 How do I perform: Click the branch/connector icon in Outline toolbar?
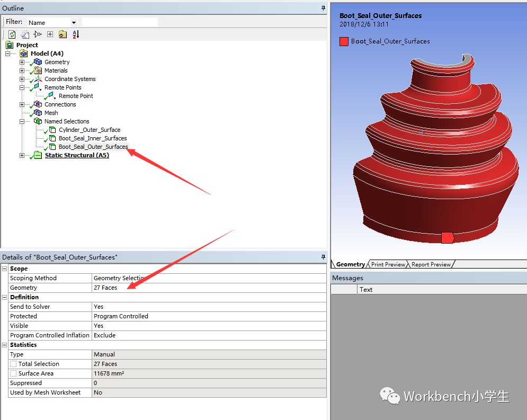[x=37, y=34]
